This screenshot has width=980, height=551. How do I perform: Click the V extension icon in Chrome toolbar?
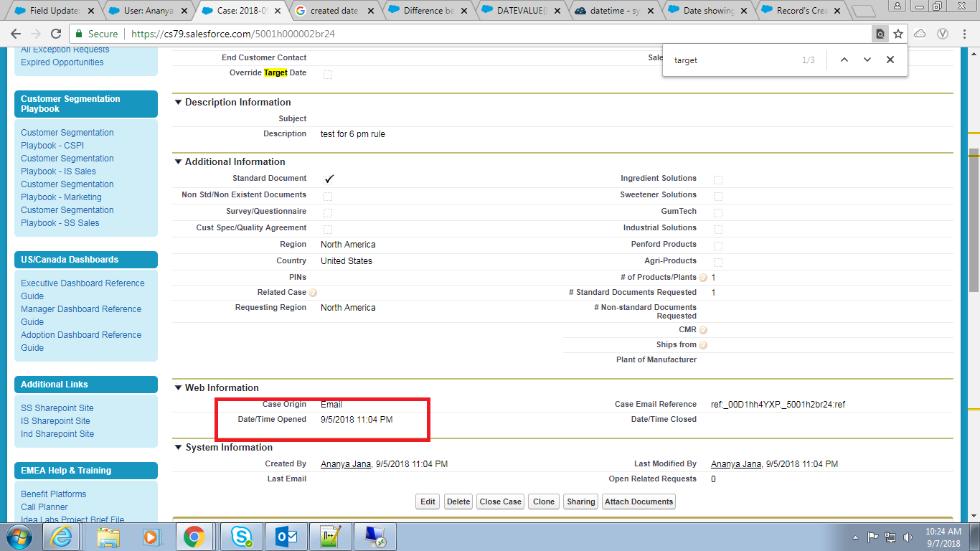pos(943,34)
